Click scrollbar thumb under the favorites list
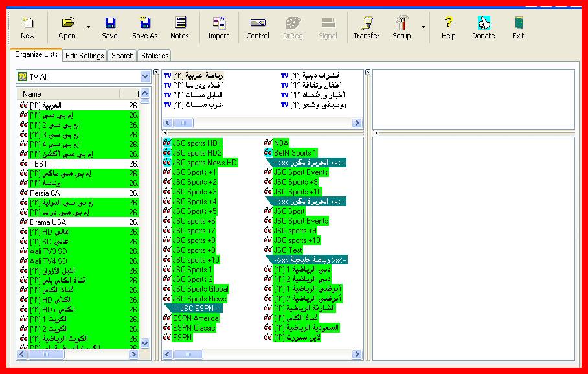Image resolution: width=588 pixels, height=374 pixels. pyautogui.click(x=183, y=123)
